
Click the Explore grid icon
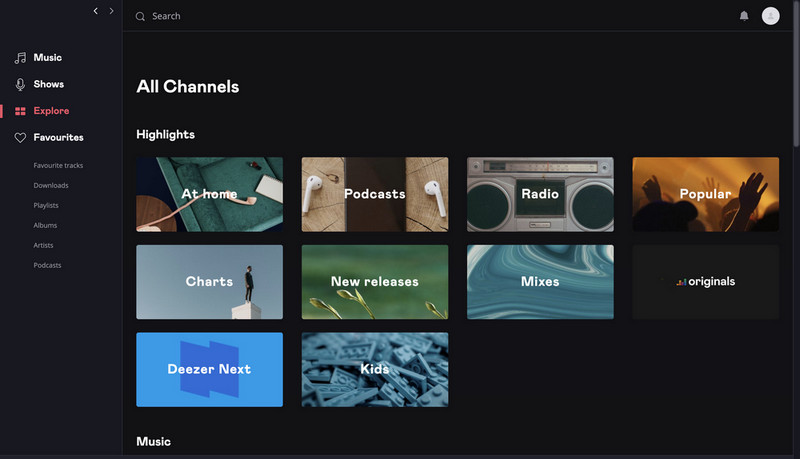pyautogui.click(x=20, y=111)
